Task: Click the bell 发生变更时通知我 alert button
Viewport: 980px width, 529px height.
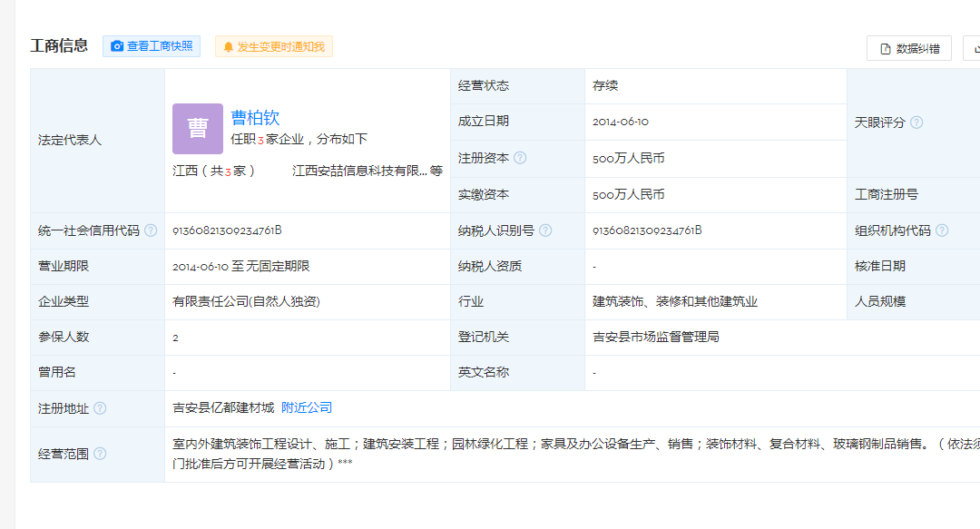Action: (273, 46)
